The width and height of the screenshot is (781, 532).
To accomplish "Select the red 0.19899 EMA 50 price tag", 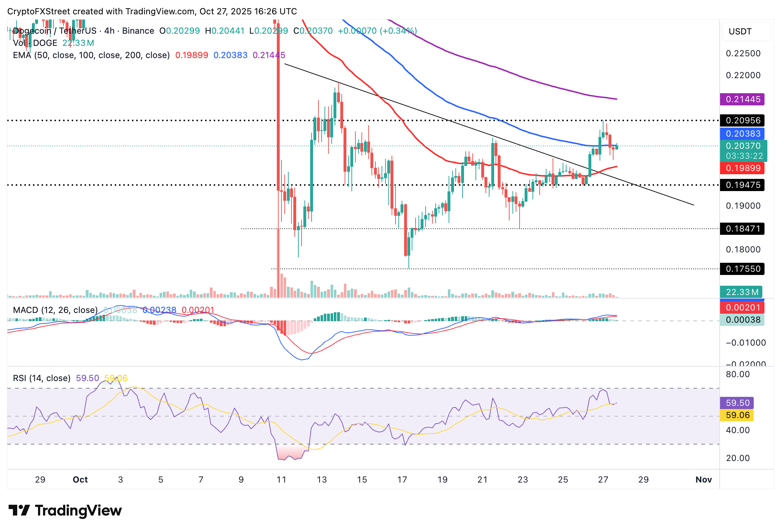I will (x=742, y=168).
